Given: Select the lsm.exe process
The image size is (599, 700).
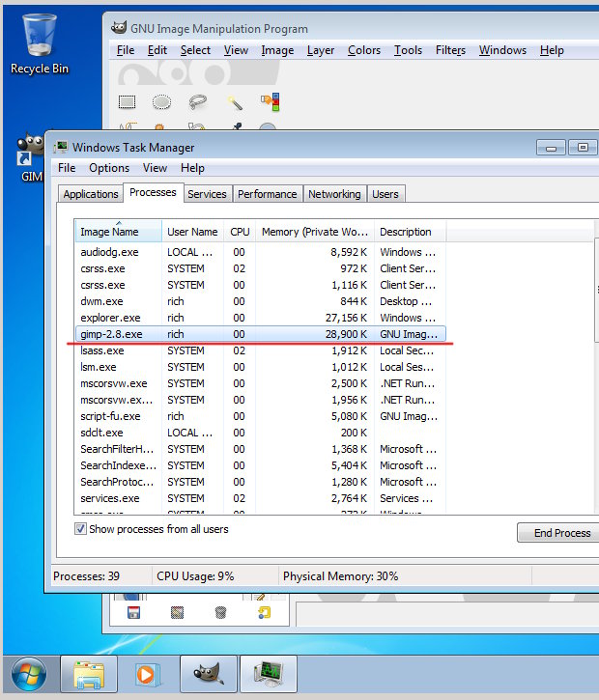Looking at the screenshot, I should [261, 367].
